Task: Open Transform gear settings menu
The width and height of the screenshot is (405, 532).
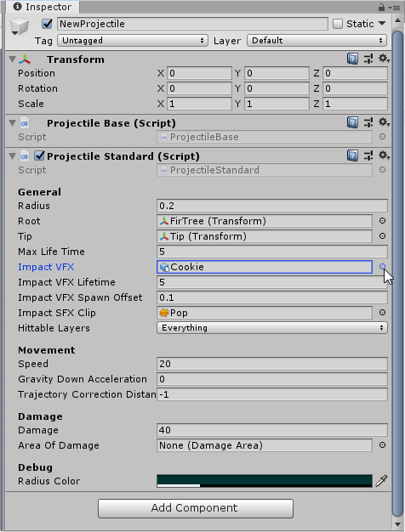Action: [x=384, y=59]
